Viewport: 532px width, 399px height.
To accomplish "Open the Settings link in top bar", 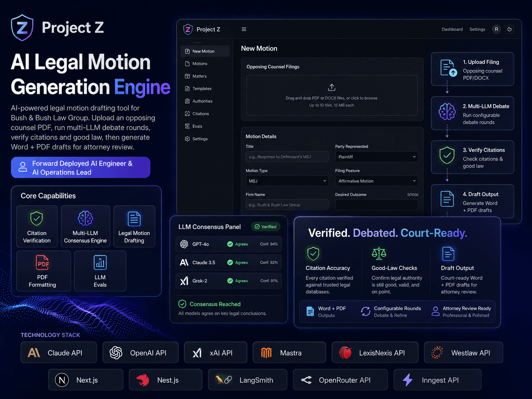I will tap(477, 29).
